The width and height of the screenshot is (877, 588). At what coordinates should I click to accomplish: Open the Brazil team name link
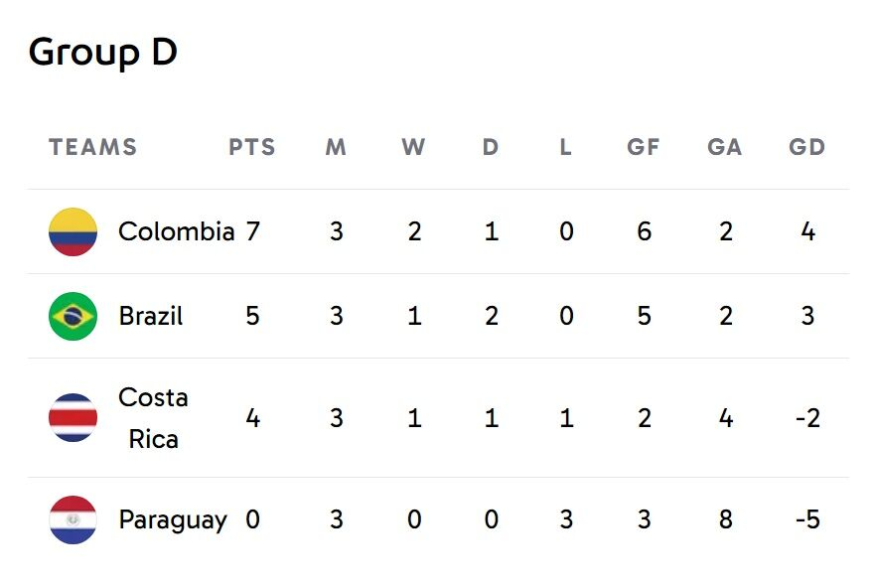click(151, 316)
